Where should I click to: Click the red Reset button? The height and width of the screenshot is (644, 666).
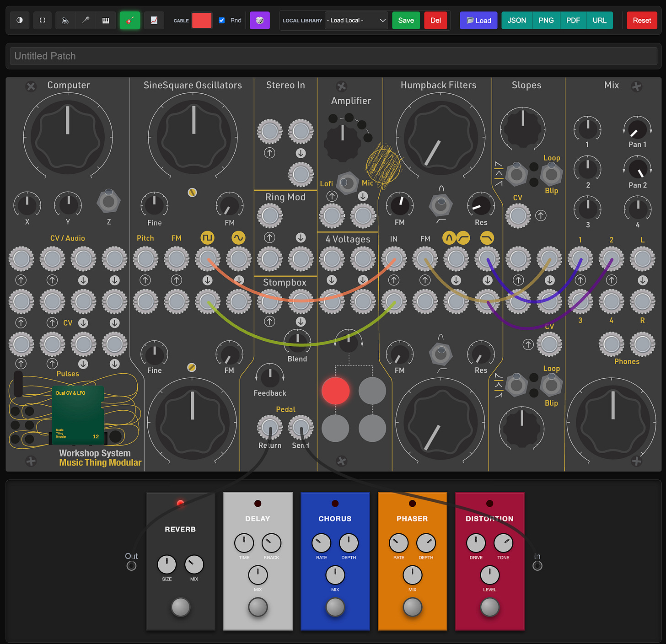[642, 21]
